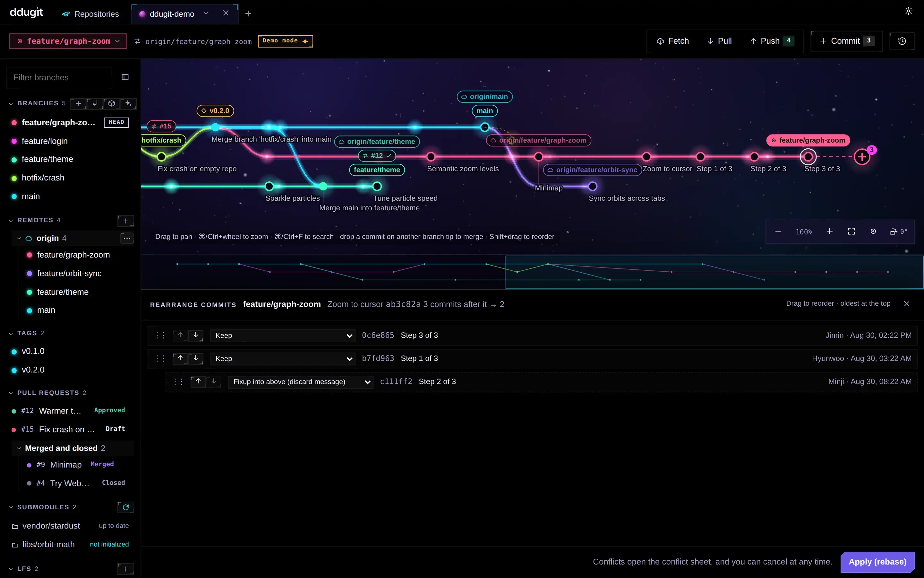Center graph on HEAD target icon
This screenshot has height=578, width=924.
pyautogui.click(x=873, y=232)
